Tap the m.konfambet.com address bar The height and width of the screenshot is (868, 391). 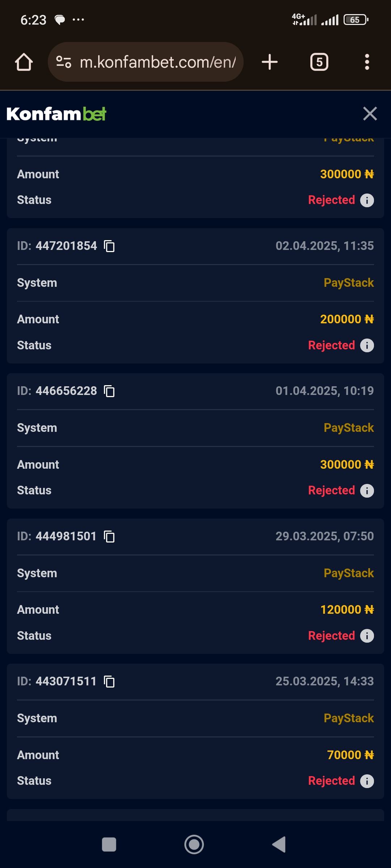[x=157, y=62]
